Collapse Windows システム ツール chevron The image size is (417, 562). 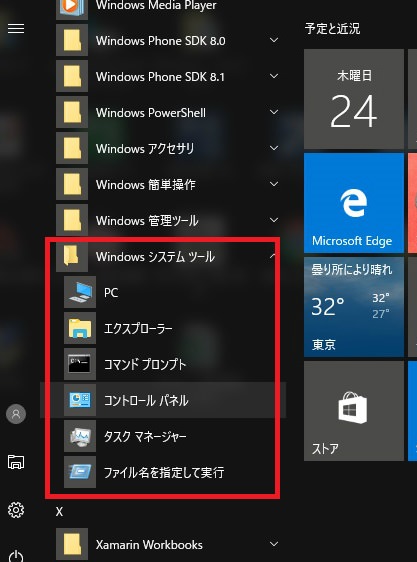point(273,256)
